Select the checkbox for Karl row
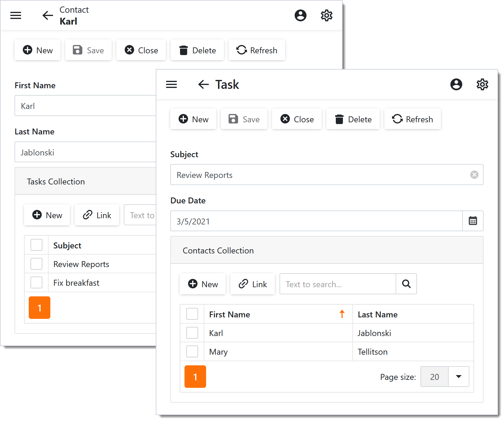The image size is (504, 421). click(192, 333)
